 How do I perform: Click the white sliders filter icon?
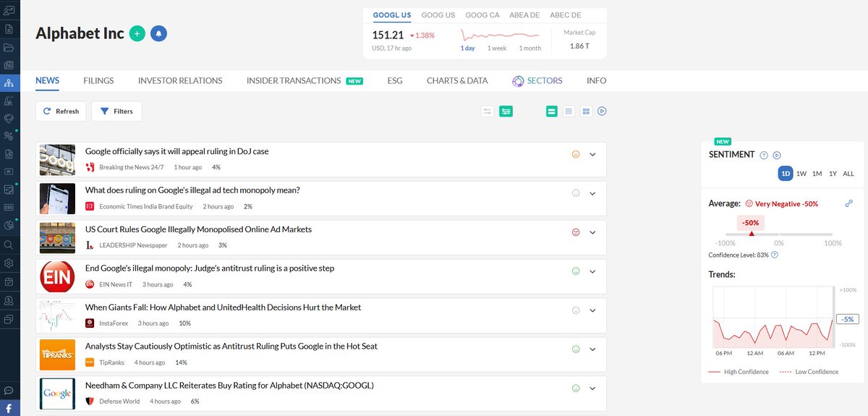coord(488,111)
